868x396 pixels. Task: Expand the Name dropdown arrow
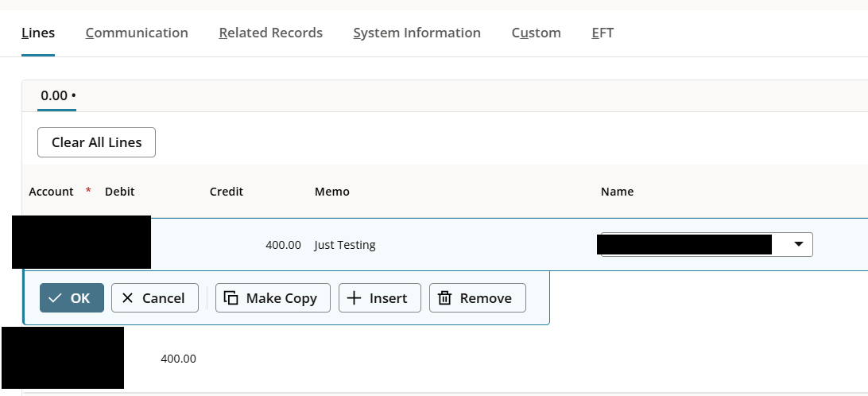799,245
